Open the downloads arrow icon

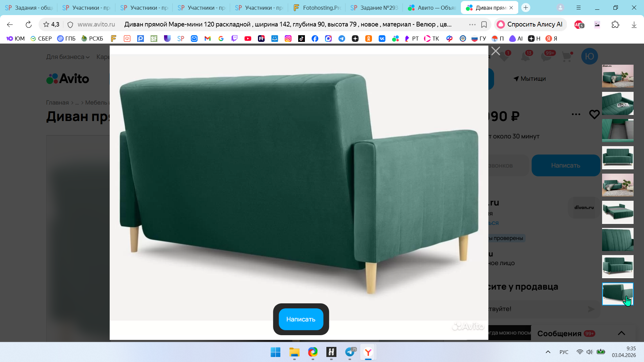[x=634, y=24]
